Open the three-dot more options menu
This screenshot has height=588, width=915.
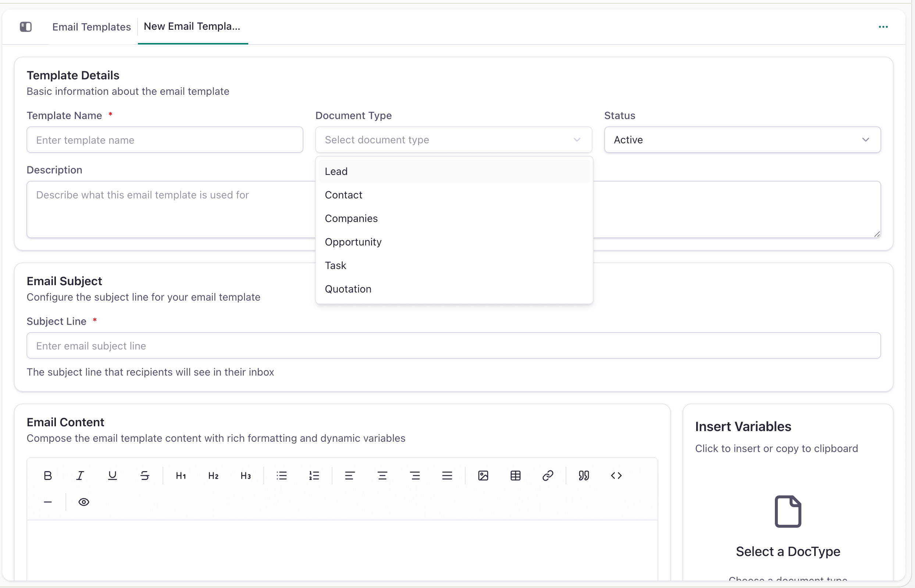(883, 27)
